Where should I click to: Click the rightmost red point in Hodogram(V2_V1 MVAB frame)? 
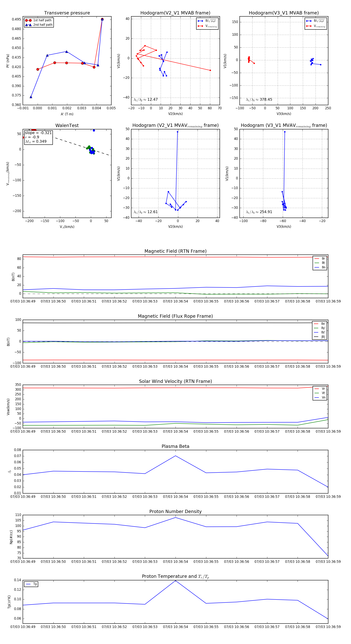[210, 70]
